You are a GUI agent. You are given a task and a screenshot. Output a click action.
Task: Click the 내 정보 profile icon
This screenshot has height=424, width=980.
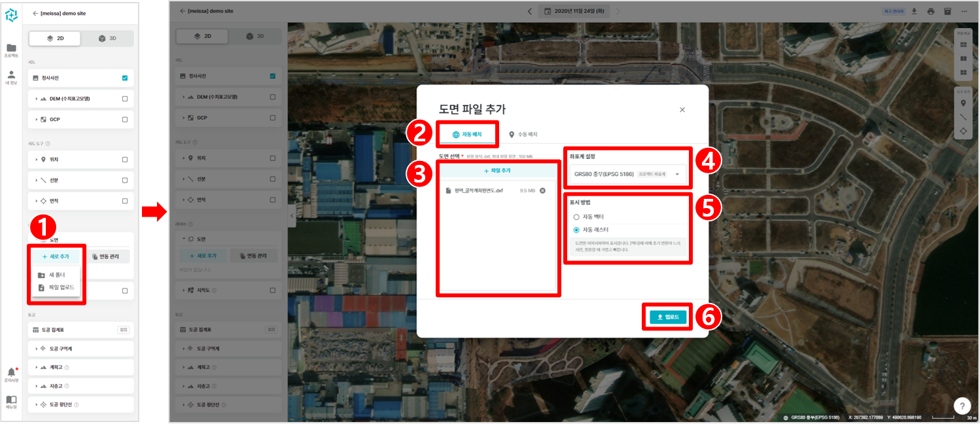coord(11,77)
